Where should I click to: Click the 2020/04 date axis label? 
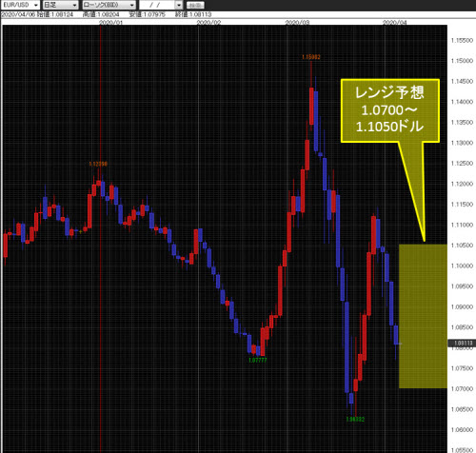tap(394, 23)
